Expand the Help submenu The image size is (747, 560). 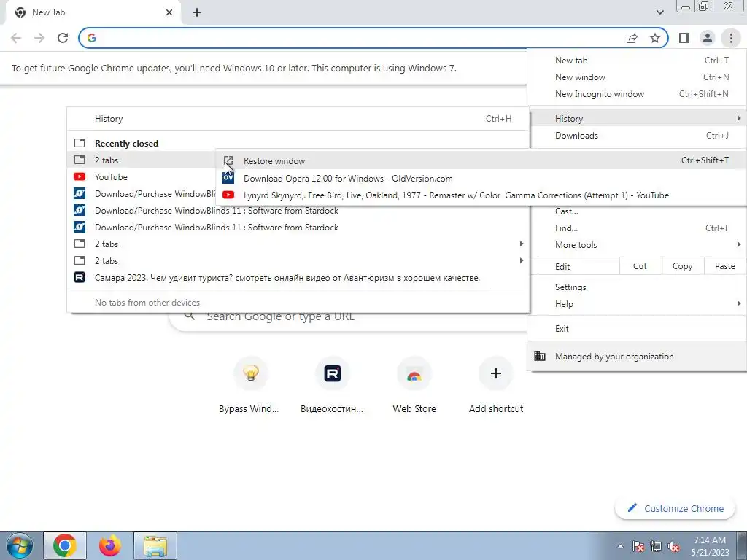637,304
